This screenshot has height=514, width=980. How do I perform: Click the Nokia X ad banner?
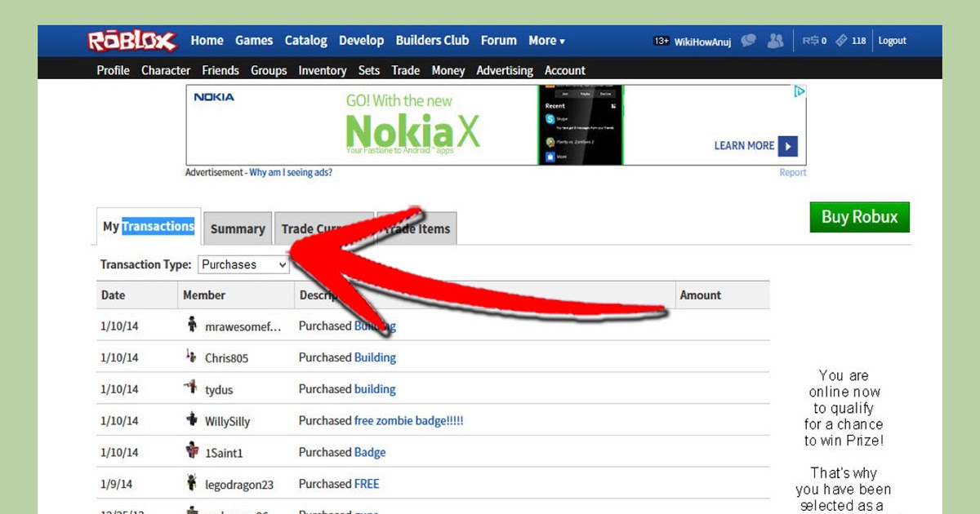(x=496, y=125)
